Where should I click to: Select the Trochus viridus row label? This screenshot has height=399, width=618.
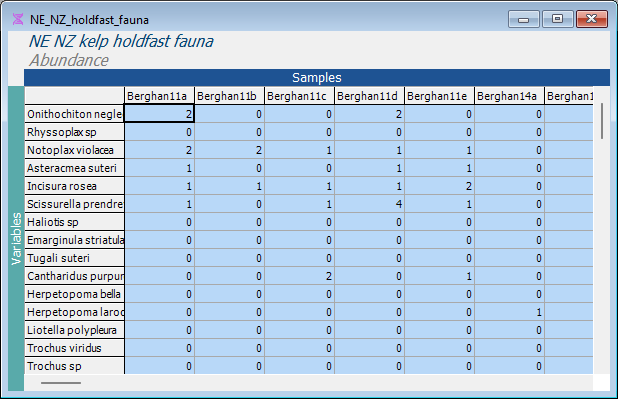(74, 348)
